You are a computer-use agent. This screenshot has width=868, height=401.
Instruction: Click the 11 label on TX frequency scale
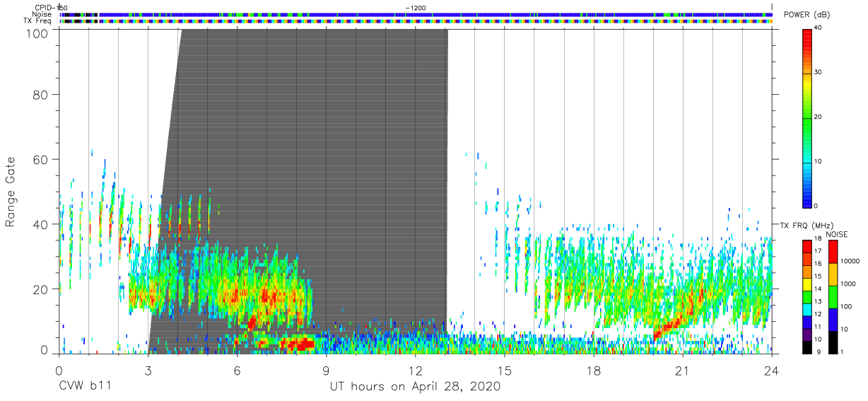(817, 327)
